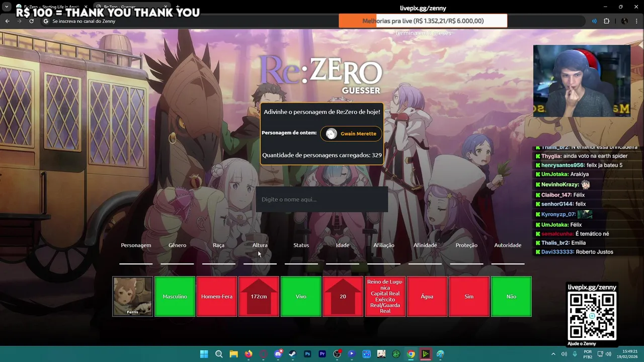Click the Água affinity tile
Screen dimensions: 644x362
427,297
